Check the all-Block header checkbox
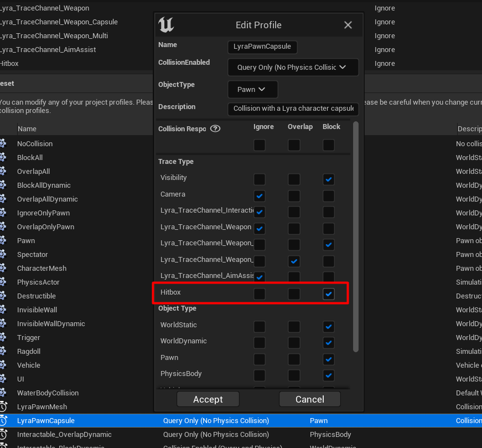Screen dimensions: 482x448 tap(329, 145)
